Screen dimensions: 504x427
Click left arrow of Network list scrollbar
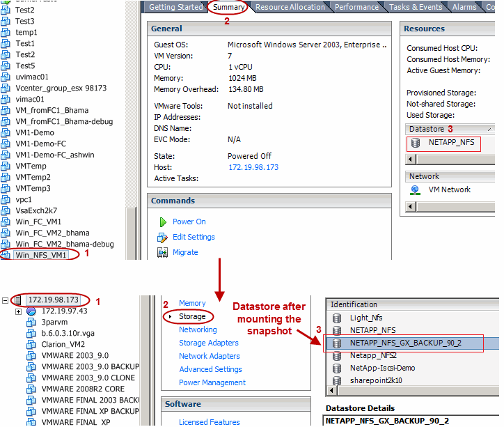point(410,206)
